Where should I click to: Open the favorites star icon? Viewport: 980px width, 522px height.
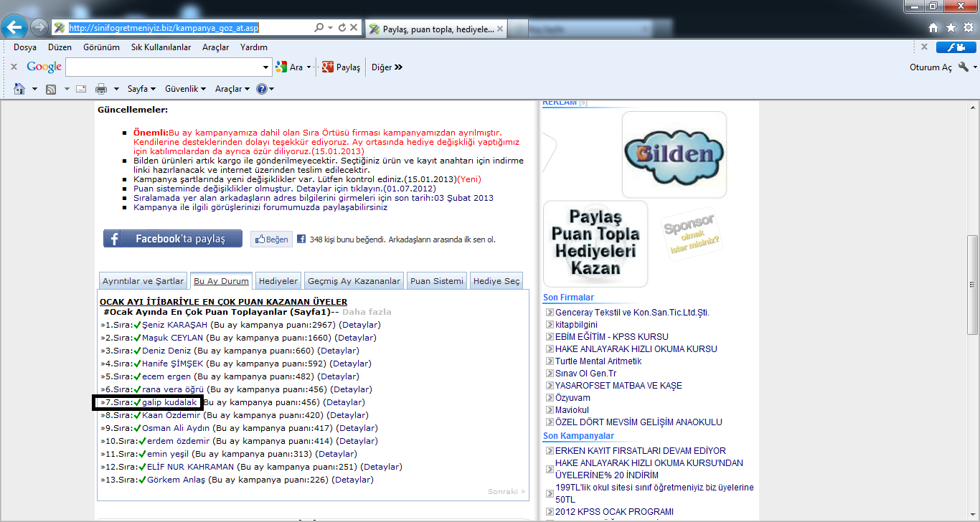(x=951, y=28)
